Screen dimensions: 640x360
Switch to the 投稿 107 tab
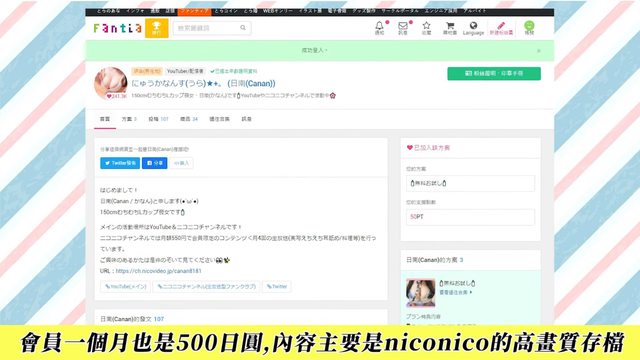click(158, 119)
